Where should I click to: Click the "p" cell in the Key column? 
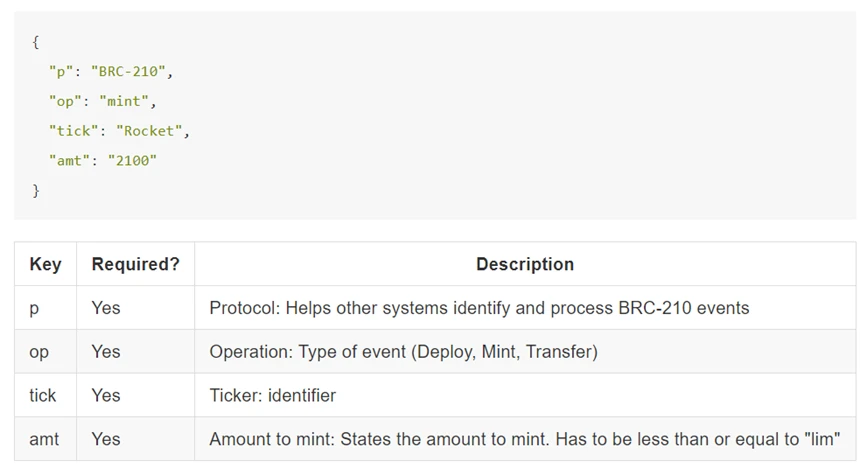point(34,308)
